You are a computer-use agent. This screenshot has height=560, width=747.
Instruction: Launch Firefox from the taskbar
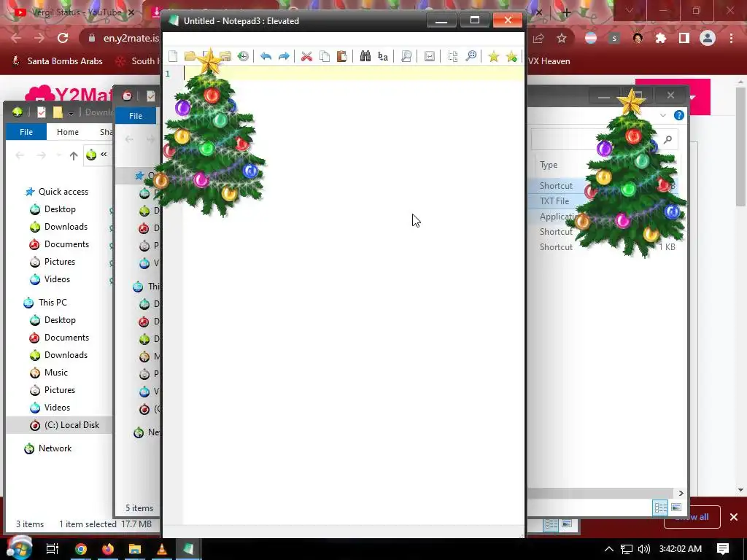tap(108, 549)
